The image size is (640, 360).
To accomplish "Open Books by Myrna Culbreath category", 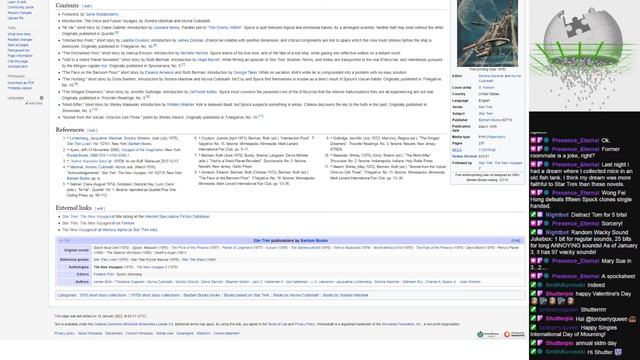I will [296, 295].
